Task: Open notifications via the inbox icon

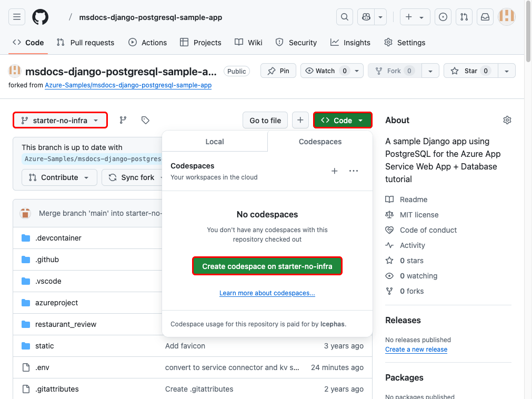Action: click(x=485, y=16)
